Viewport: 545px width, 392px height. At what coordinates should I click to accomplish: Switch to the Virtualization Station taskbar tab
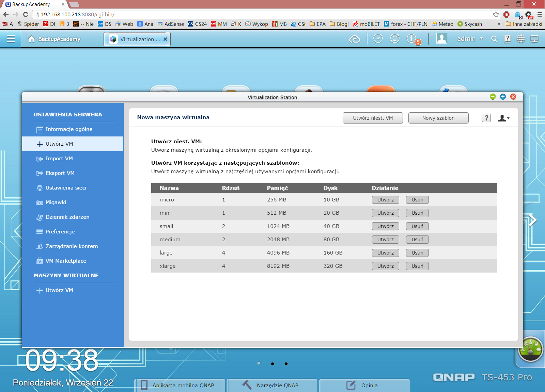tap(137, 39)
